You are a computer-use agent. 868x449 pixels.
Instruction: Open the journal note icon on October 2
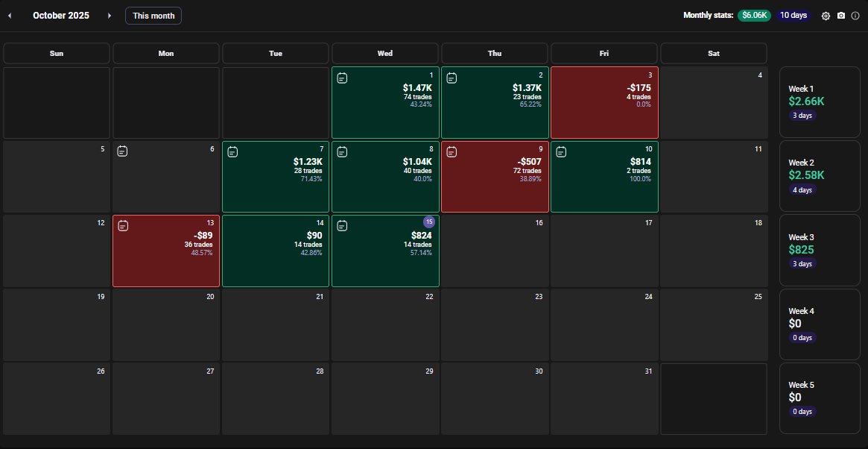click(x=452, y=78)
